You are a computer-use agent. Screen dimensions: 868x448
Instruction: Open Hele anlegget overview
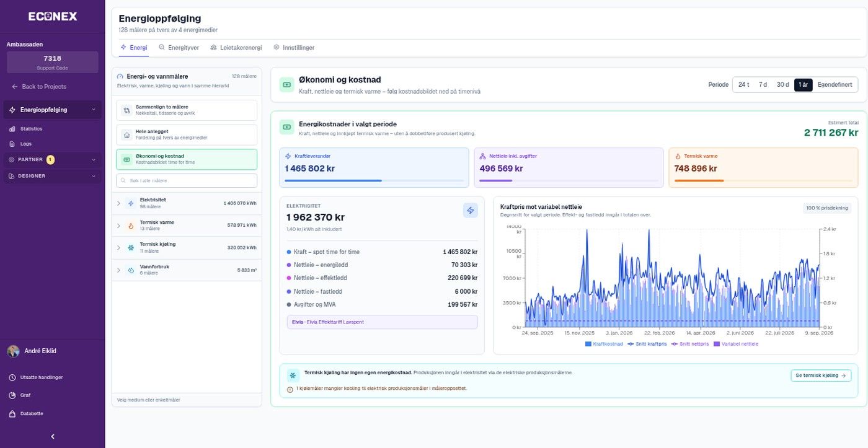187,134
